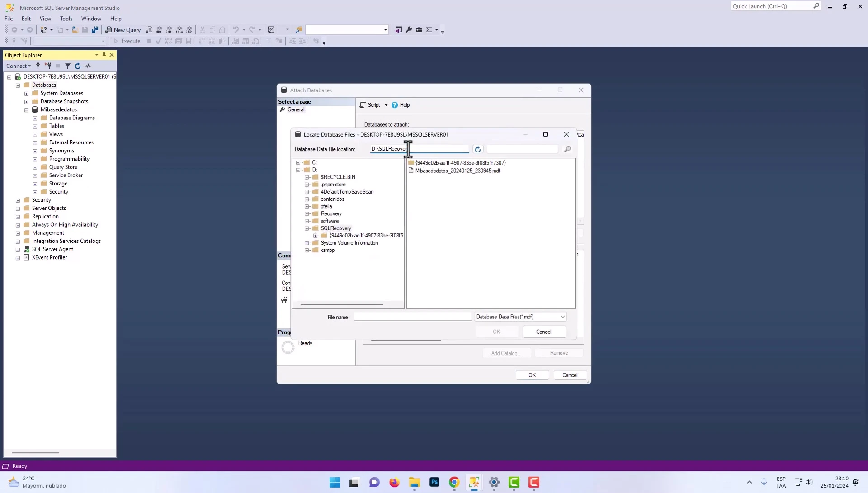Refresh the Object Explorer tree

[78, 66]
